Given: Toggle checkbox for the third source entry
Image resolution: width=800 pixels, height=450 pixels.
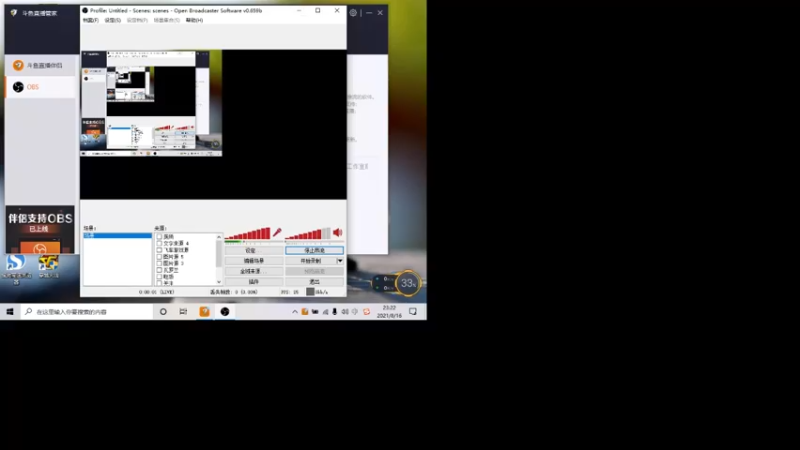Looking at the screenshot, I should pos(159,250).
